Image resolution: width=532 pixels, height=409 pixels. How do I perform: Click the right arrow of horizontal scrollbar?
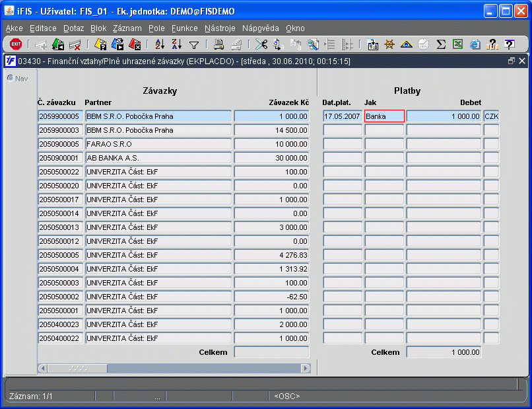[x=306, y=368]
